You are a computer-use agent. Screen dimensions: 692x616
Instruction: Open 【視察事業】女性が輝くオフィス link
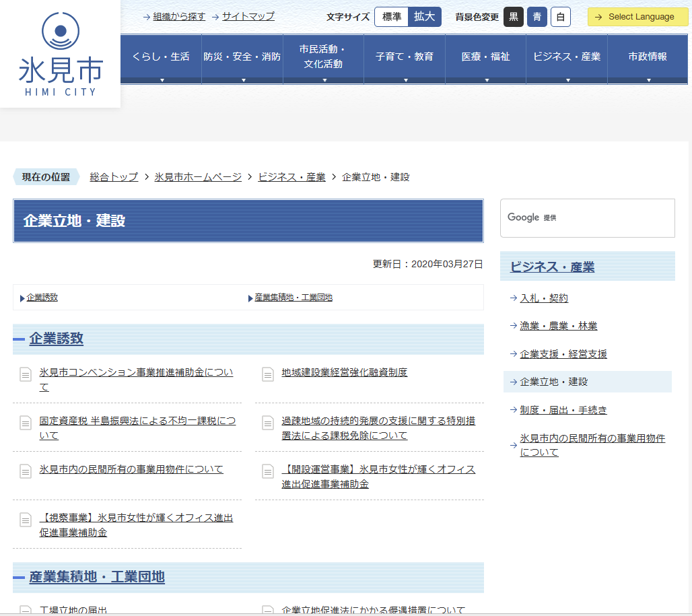tap(136, 525)
